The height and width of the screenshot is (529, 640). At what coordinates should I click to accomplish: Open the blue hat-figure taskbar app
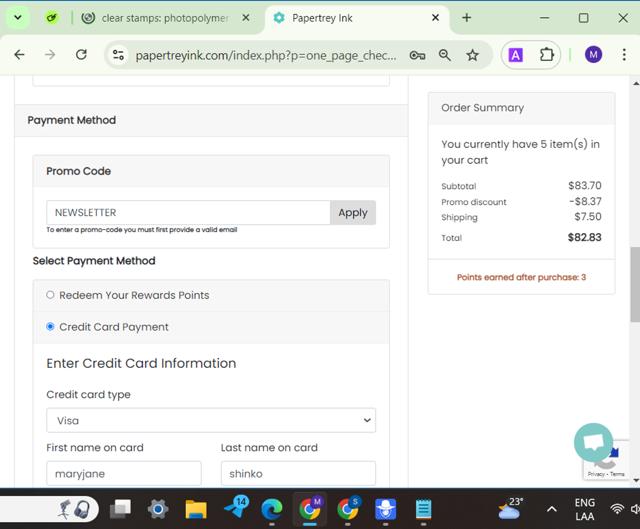click(386, 509)
